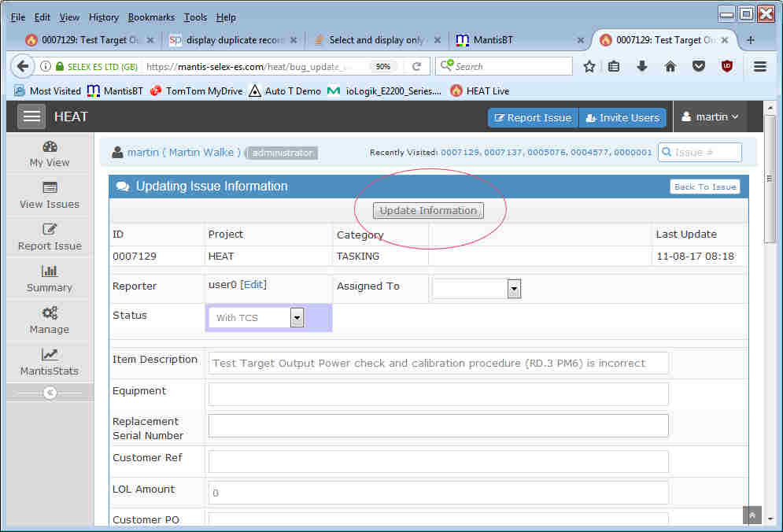783x532 pixels.
Task: Expand the Status dropdown
Action: coord(297,317)
